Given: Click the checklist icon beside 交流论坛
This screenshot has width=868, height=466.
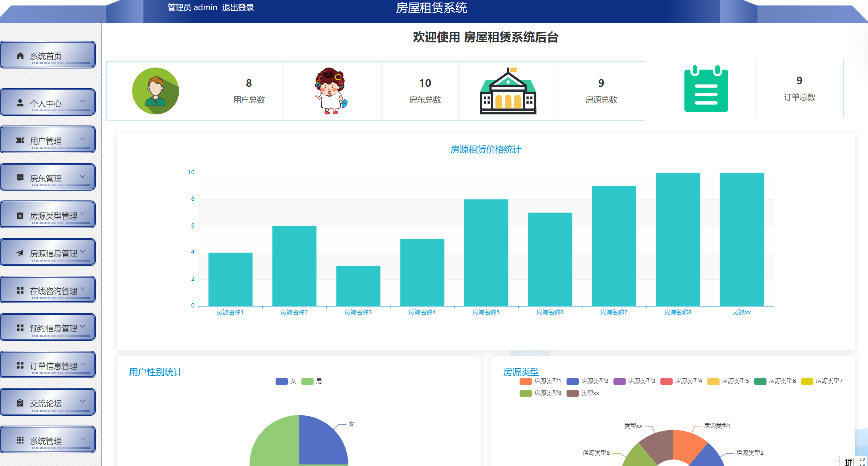Looking at the screenshot, I should tap(20, 403).
